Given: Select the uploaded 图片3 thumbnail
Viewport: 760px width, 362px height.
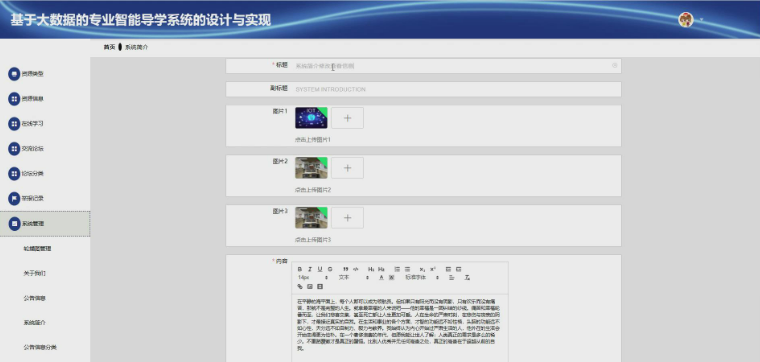Looking at the screenshot, I should [x=311, y=218].
